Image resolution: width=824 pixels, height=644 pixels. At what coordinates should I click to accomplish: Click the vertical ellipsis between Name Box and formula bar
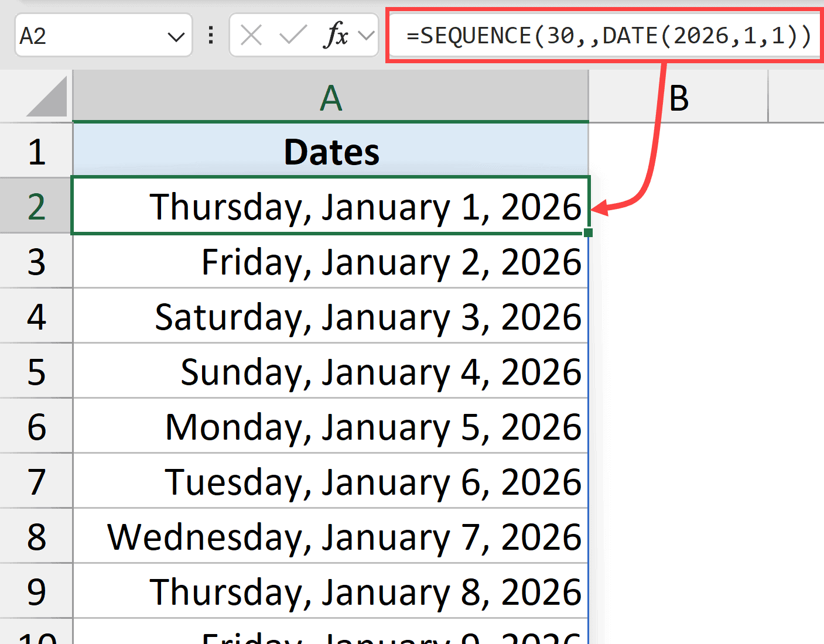[x=211, y=35]
